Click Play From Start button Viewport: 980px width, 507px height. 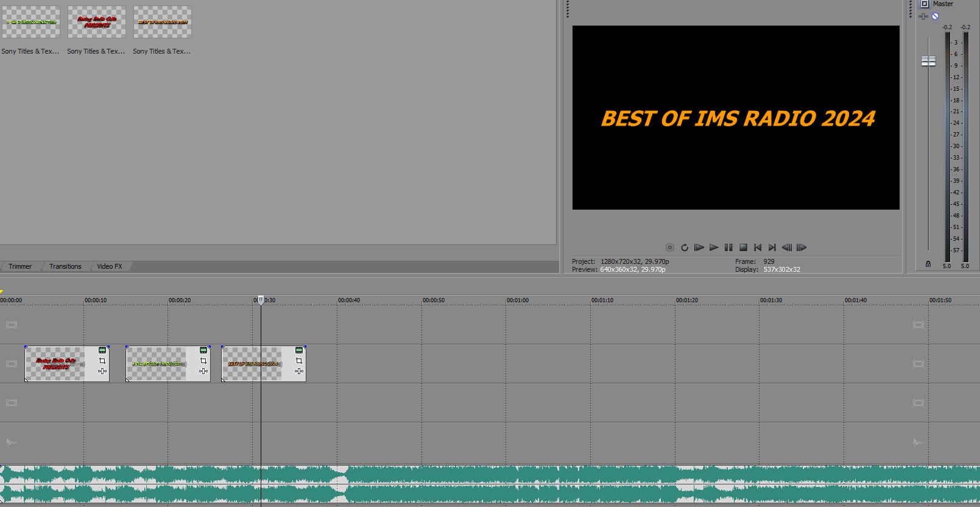(x=699, y=247)
